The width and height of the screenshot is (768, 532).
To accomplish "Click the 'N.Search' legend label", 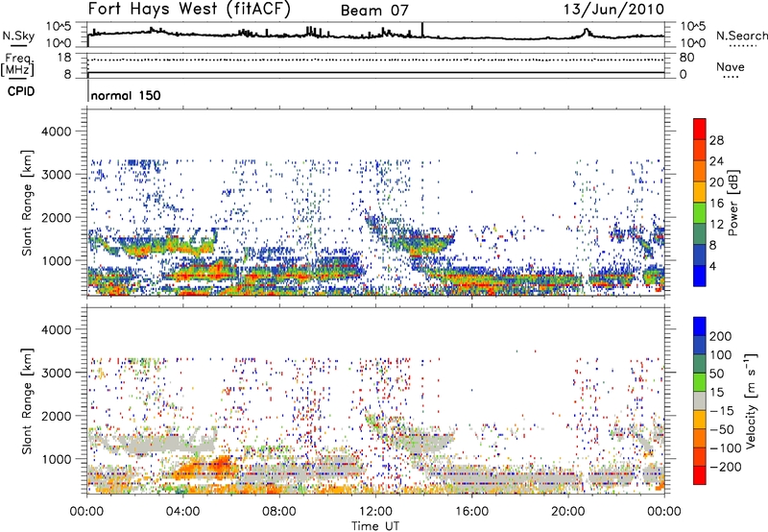I will [742, 36].
